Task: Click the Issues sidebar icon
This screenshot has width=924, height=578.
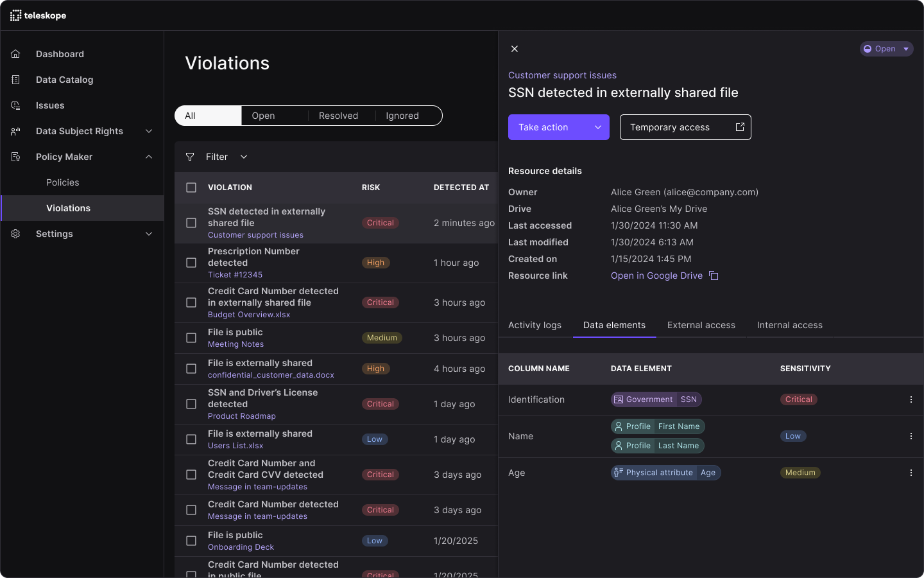Action: (16, 105)
